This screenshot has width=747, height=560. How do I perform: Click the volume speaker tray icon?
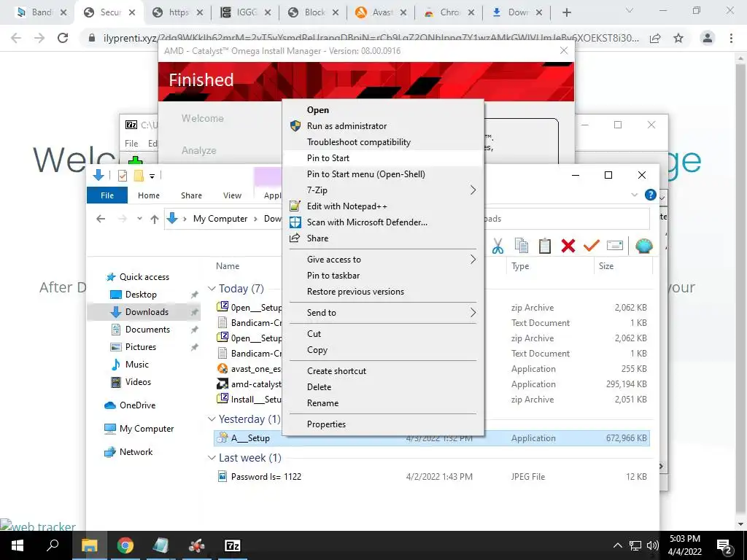653,545
